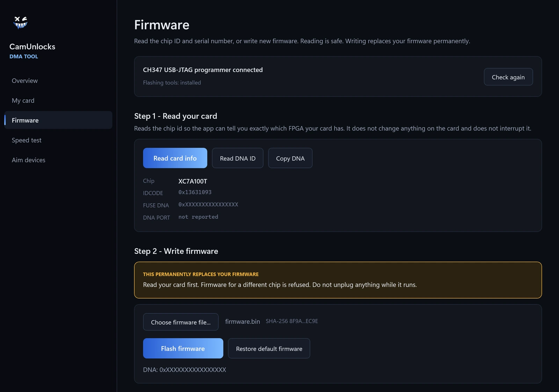
Task: Click the Copy DNA button
Action: pos(290,158)
